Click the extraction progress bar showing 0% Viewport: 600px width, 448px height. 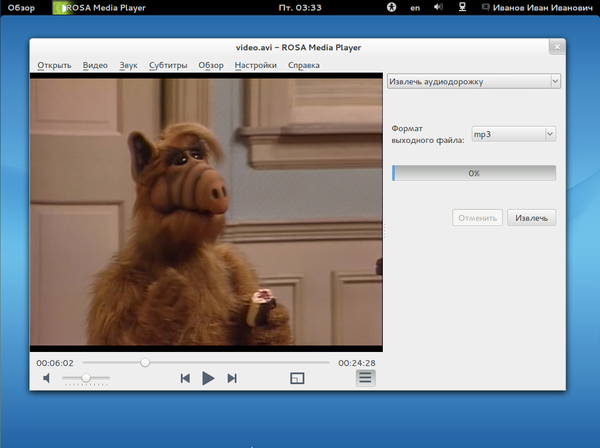474,173
